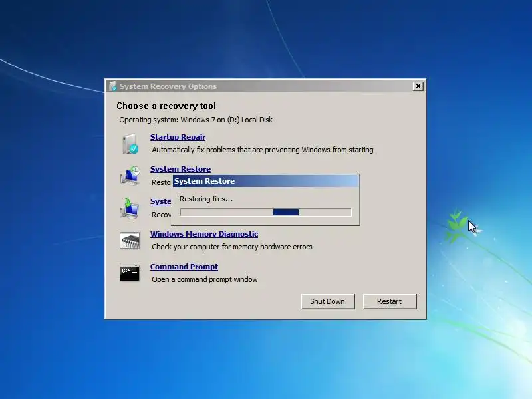Open the Startup Repair link
The height and width of the screenshot is (399, 532).
(x=178, y=137)
